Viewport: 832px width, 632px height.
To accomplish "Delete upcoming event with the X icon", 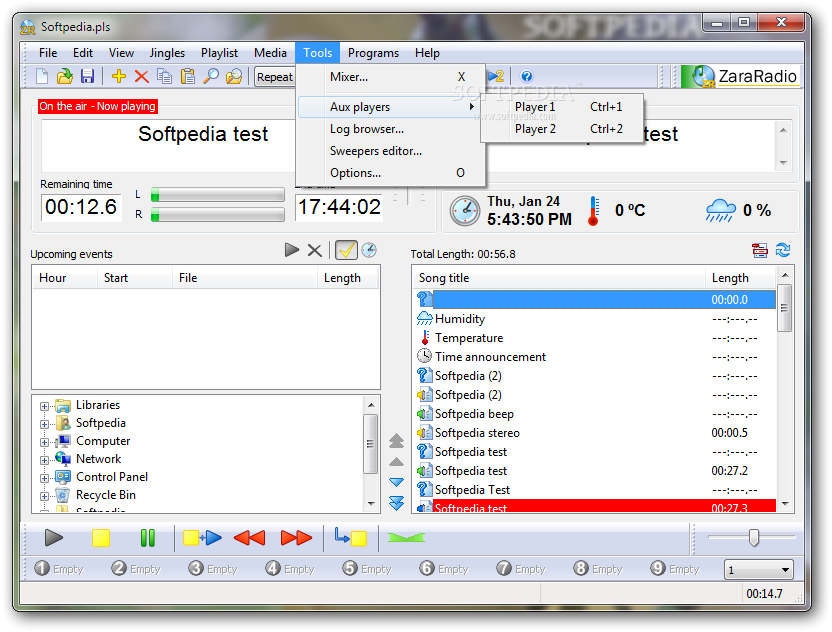I will (x=315, y=250).
